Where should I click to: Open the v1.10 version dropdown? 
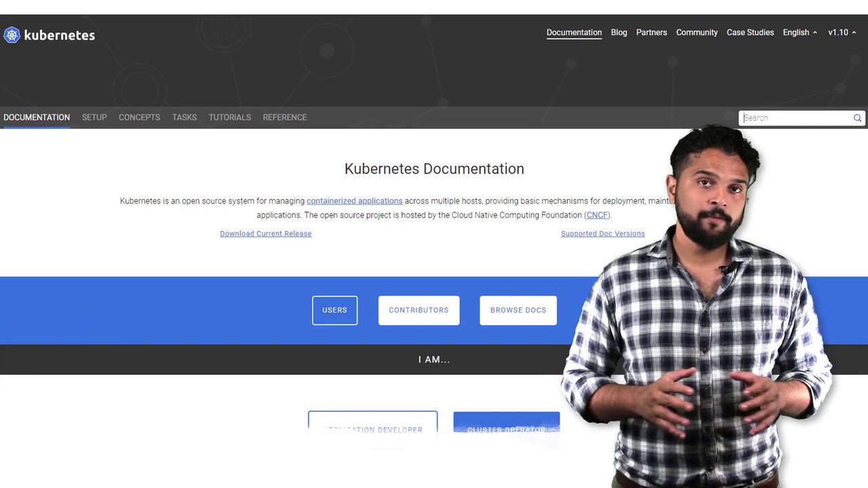point(842,33)
